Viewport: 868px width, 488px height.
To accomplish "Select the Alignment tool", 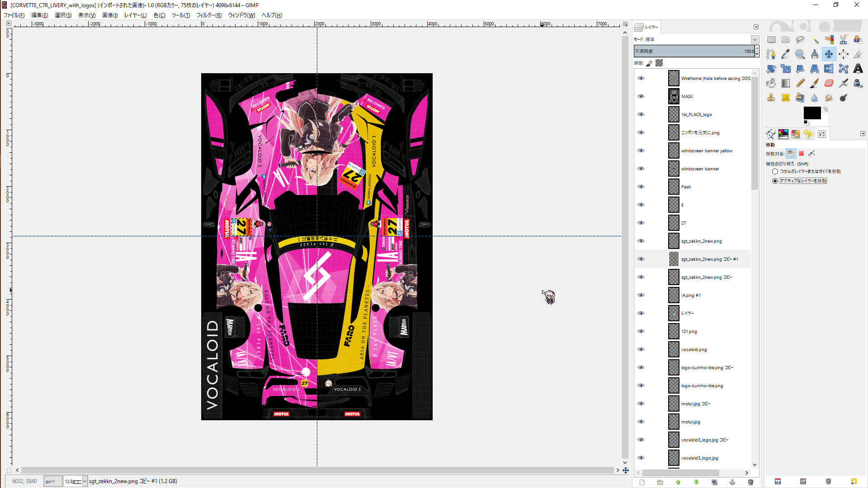I will 844,54.
